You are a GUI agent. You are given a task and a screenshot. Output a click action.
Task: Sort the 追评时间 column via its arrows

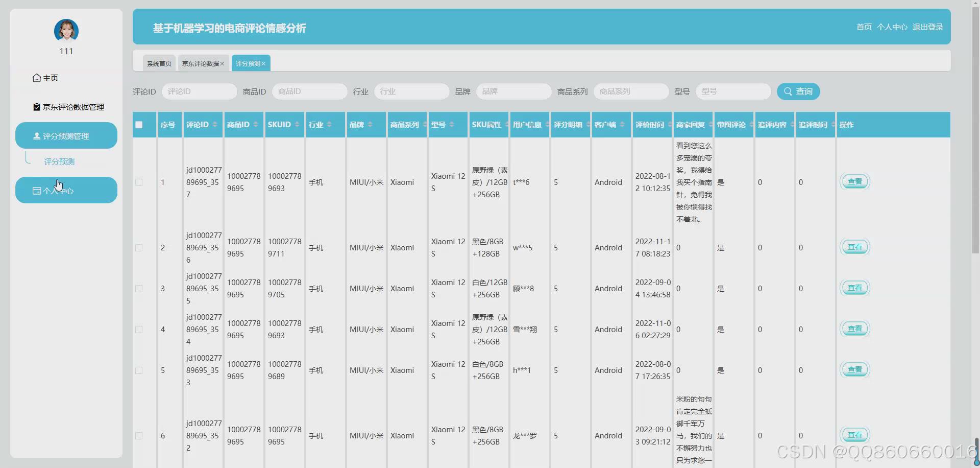click(x=833, y=125)
